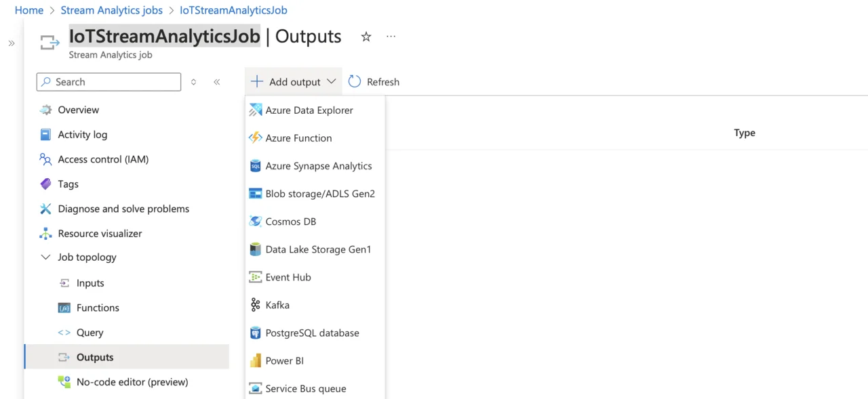Open the Query page in sidebar
868x399 pixels.
click(90, 333)
